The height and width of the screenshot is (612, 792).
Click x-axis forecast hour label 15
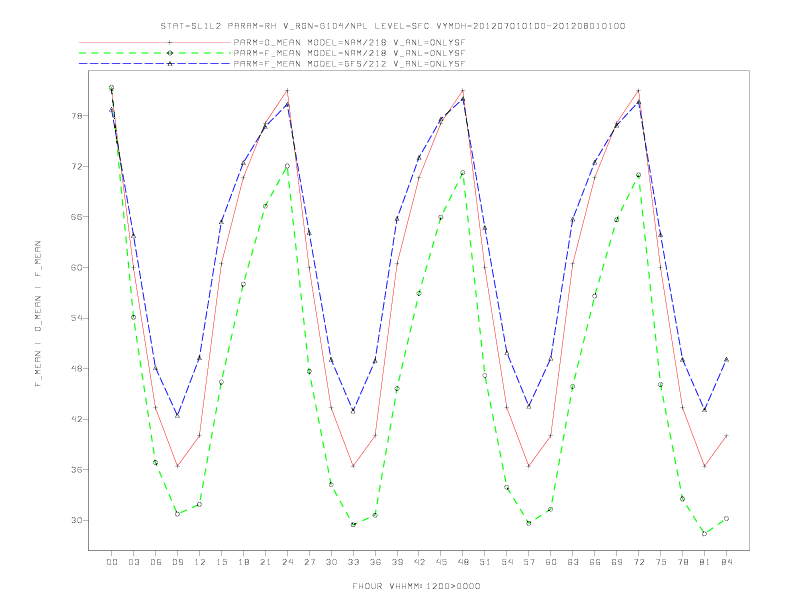221,562
